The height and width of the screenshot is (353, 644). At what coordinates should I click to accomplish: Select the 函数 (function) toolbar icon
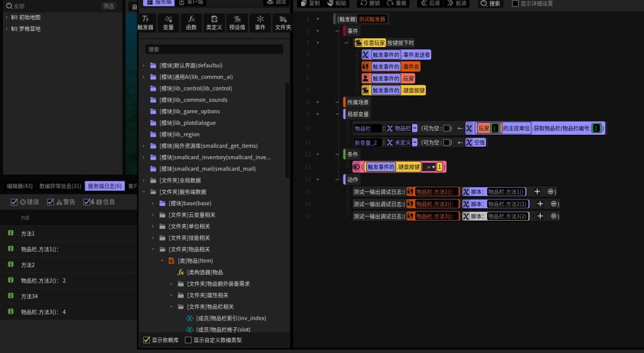tap(191, 23)
